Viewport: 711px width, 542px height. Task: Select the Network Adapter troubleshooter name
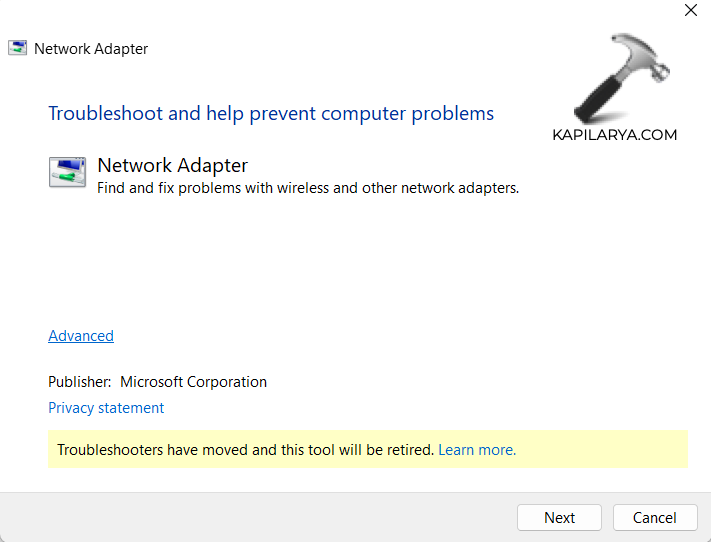click(x=172, y=165)
